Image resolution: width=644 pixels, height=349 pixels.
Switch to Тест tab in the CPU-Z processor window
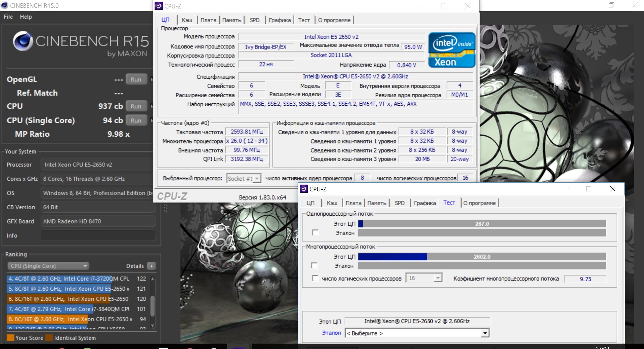304,20
